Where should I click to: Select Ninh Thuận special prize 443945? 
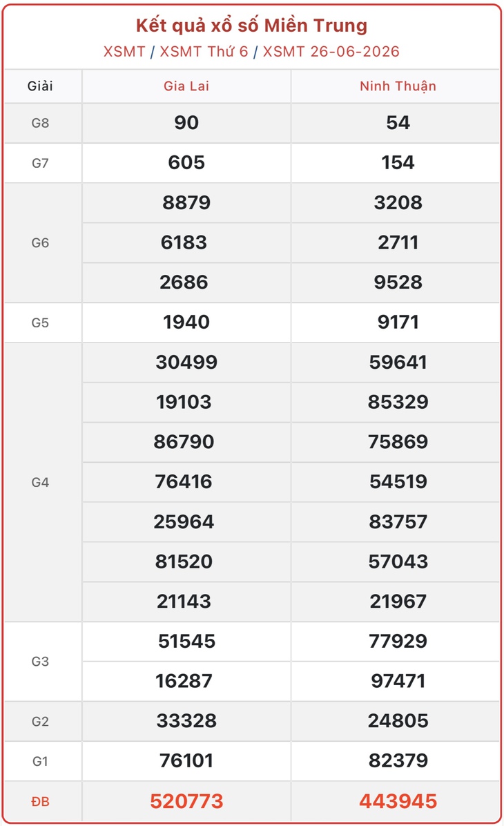click(x=398, y=801)
